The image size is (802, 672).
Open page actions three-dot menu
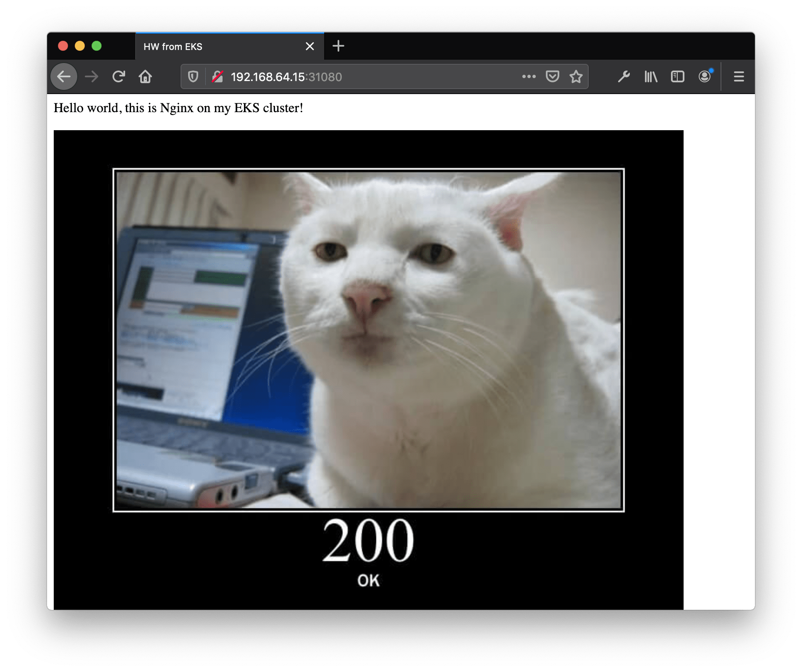pos(529,76)
